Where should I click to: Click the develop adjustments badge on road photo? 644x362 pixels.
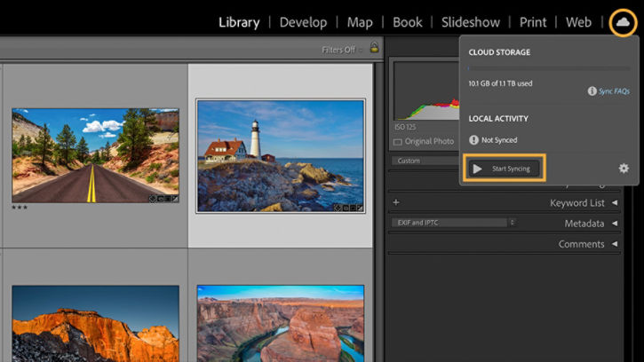pos(175,199)
